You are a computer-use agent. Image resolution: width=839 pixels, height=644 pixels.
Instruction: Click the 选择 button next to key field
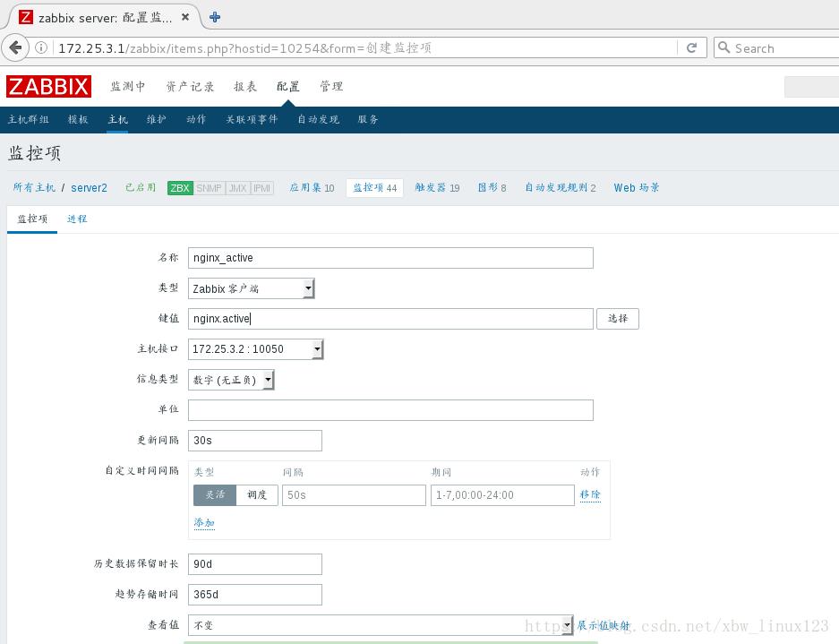(618, 319)
